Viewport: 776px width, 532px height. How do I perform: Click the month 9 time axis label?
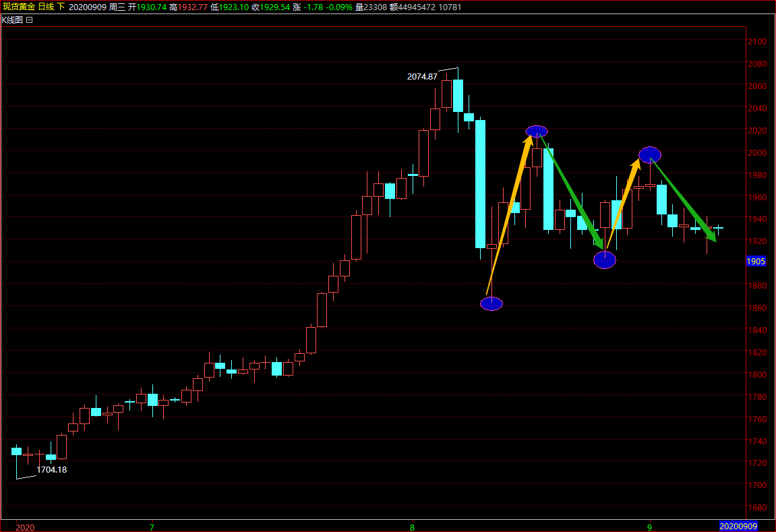click(x=650, y=527)
